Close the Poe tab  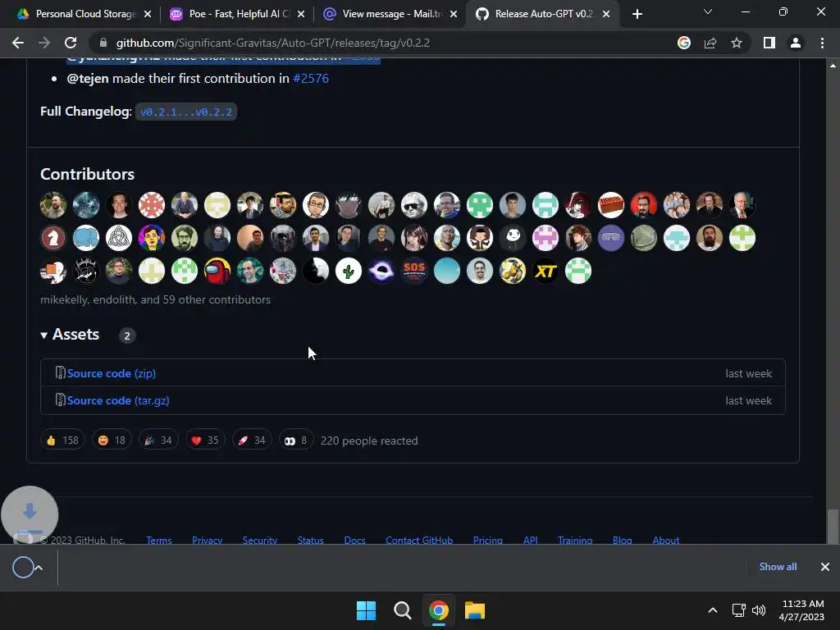tap(301, 15)
